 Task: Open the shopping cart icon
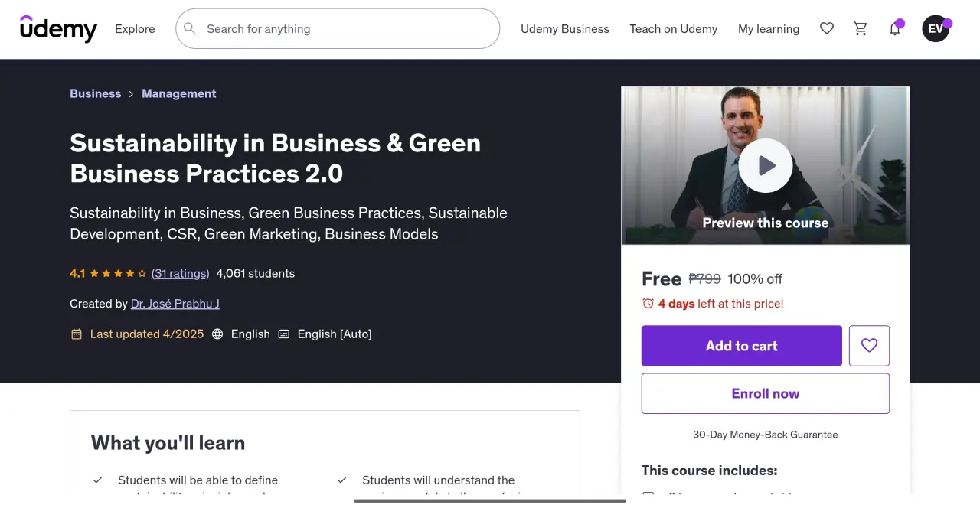pyautogui.click(x=861, y=29)
